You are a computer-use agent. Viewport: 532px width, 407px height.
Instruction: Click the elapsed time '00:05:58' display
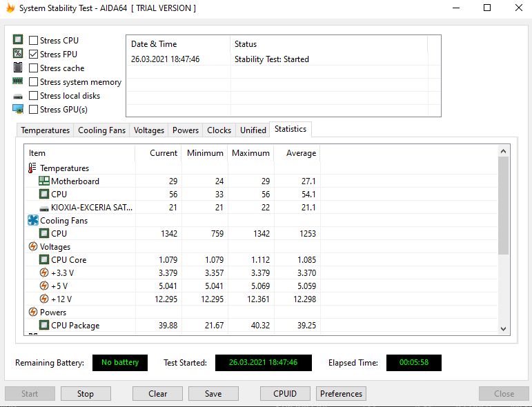[414, 363]
